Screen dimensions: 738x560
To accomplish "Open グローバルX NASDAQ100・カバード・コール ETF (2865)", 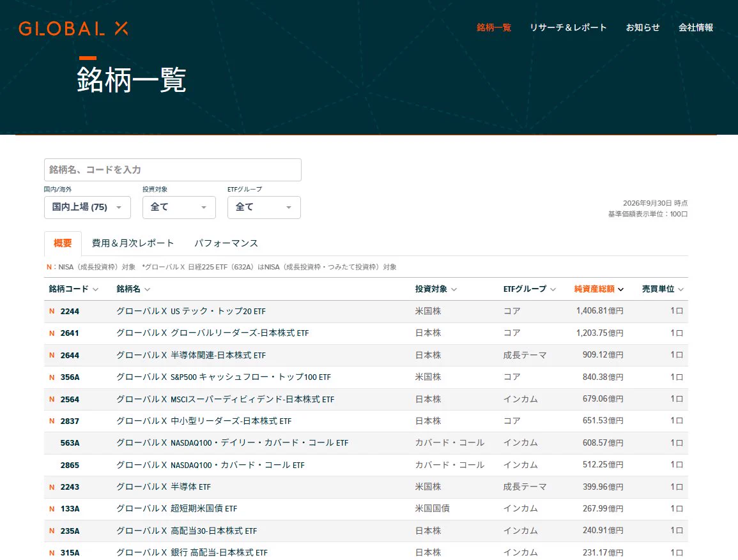I will tap(210, 465).
